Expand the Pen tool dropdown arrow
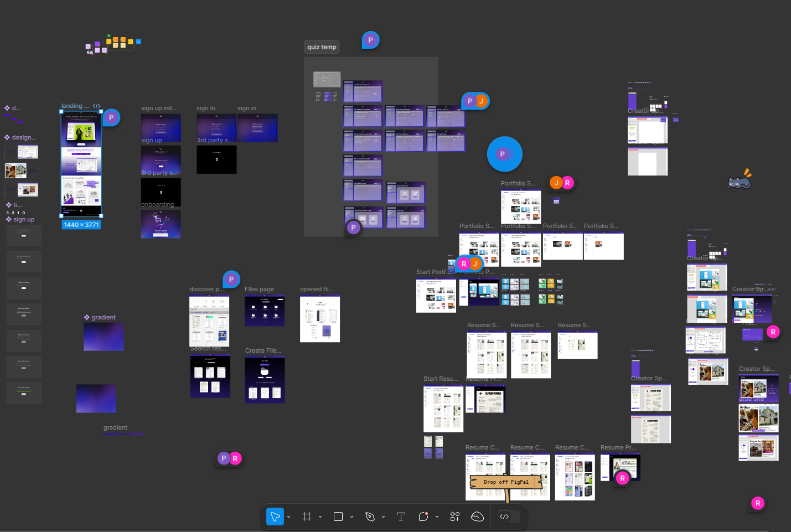 [x=384, y=517]
